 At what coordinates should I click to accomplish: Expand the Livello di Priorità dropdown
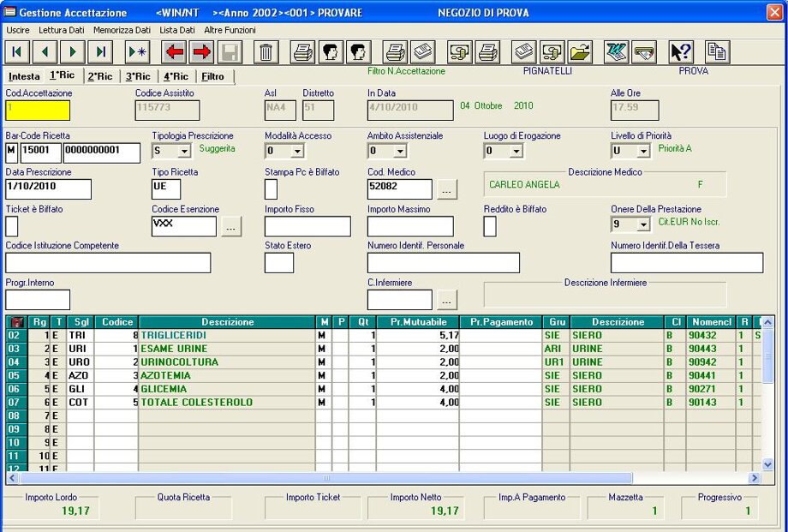(x=642, y=152)
